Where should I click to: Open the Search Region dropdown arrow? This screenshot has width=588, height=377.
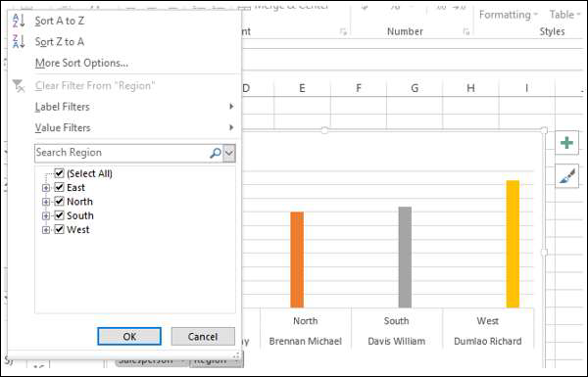[229, 153]
